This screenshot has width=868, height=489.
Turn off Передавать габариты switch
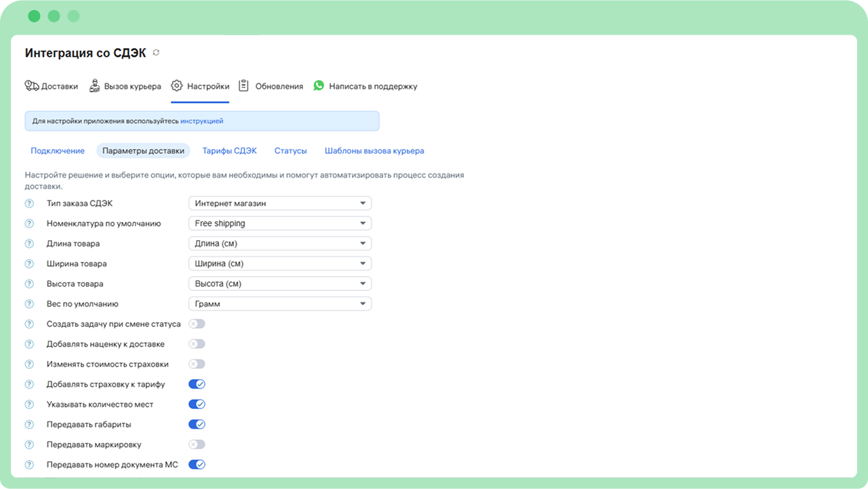[x=197, y=425]
